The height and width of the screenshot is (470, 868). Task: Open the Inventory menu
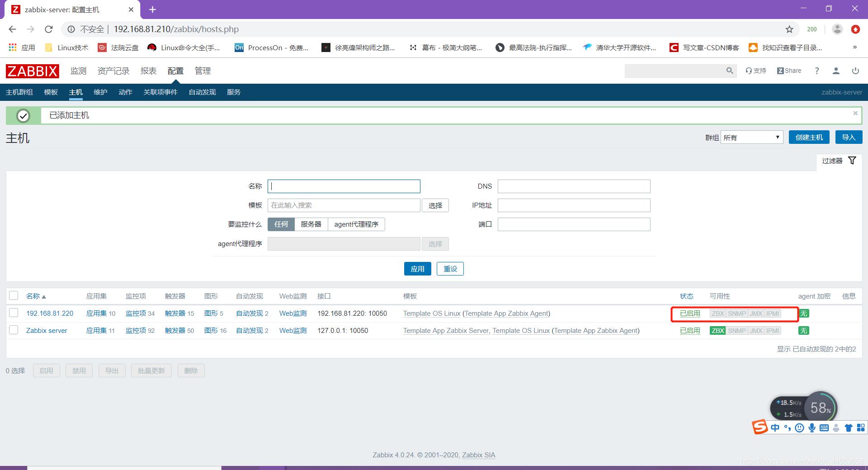[113, 71]
